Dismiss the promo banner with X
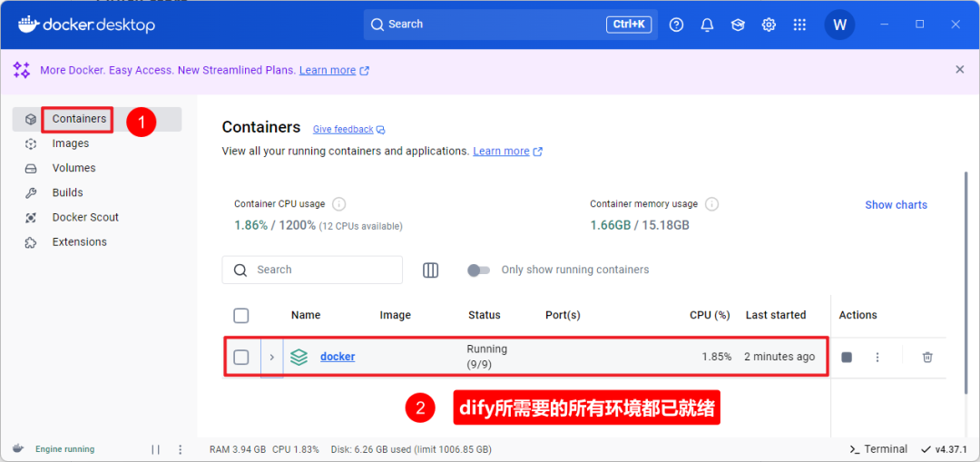980x462 pixels. pos(960,69)
